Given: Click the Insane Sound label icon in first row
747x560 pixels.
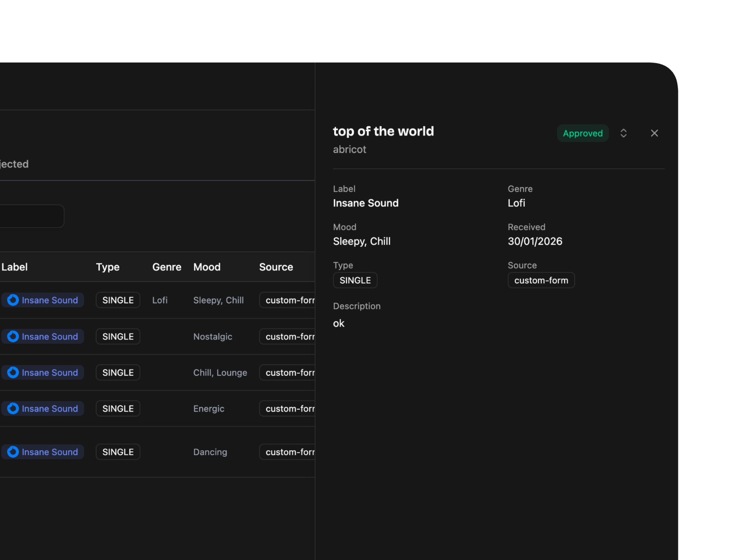Looking at the screenshot, I should pos(13,300).
